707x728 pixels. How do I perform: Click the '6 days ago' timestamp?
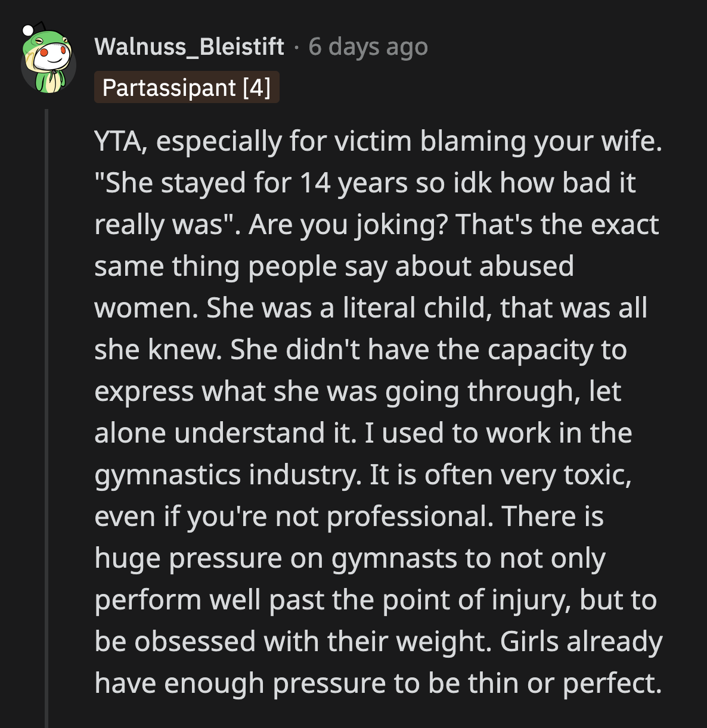pyautogui.click(x=367, y=48)
